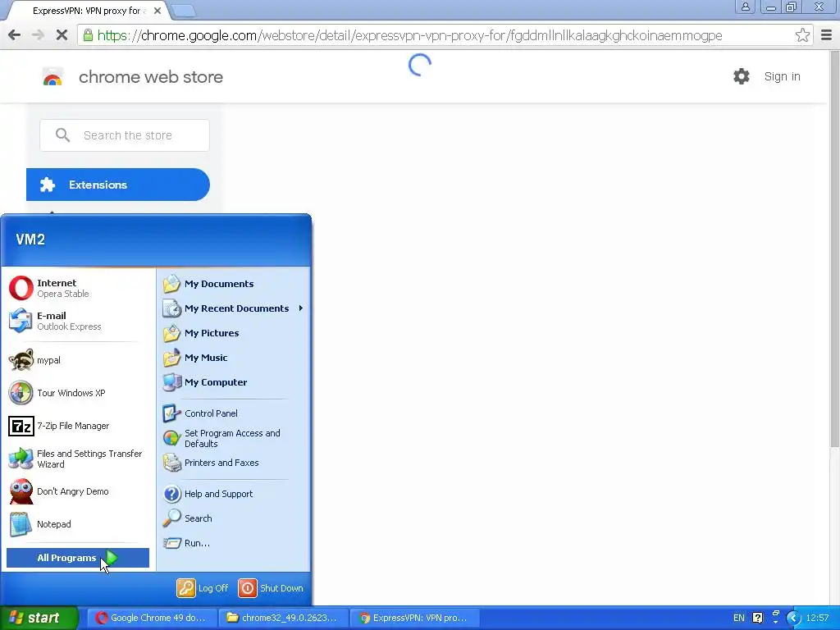Image resolution: width=840 pixels, height=630 pixels.
Task: Launch Files and Settings Transfer Wizard
Action: [78, 459]
